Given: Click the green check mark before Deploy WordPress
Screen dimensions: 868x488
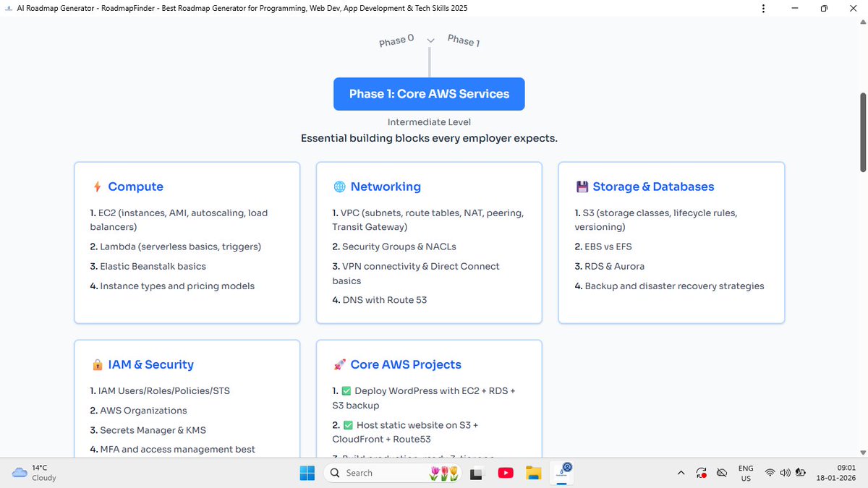Looking at the screenshot, I should point(346,391).
